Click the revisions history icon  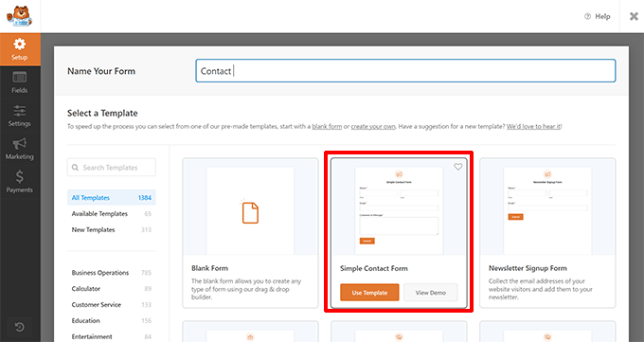(x=19, y=327)
